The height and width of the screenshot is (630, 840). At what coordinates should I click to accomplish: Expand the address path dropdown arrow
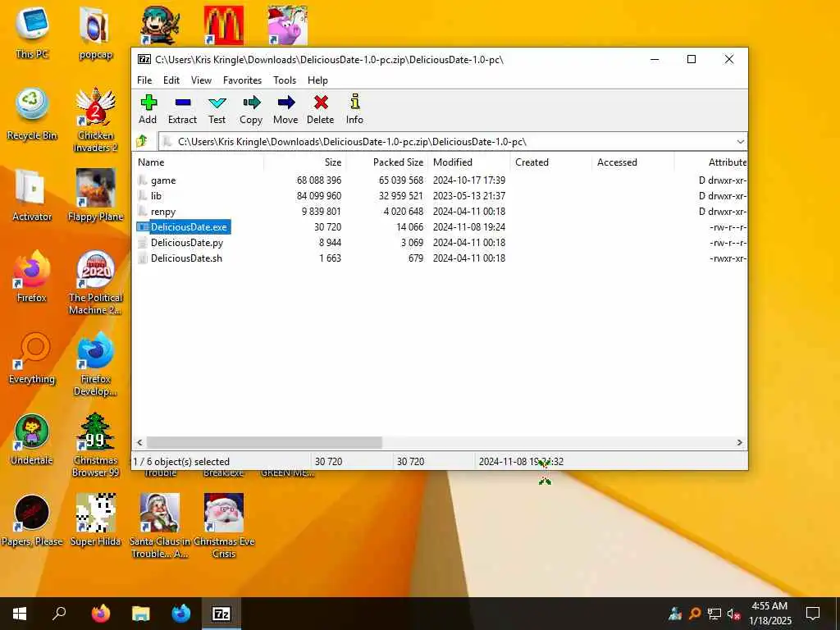coord(740,142)
